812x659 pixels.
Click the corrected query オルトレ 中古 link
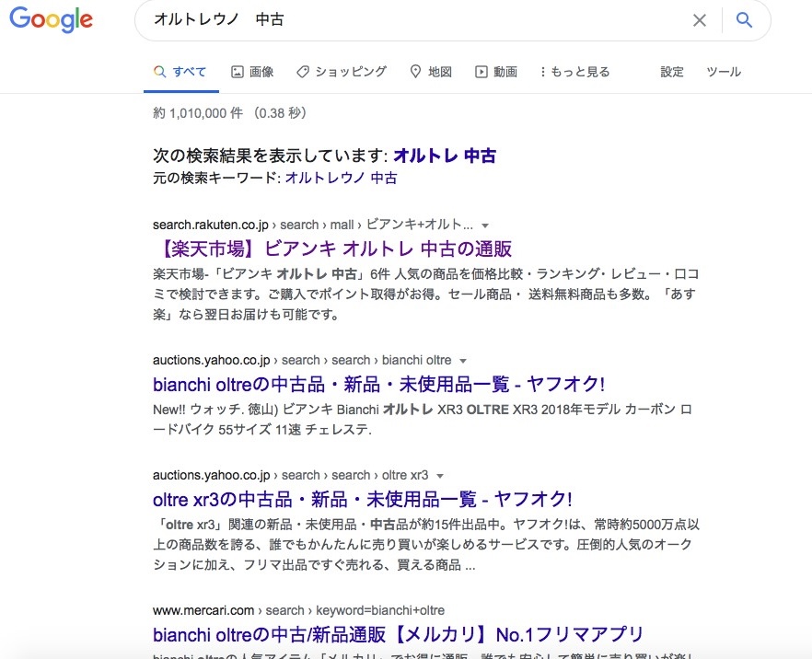click(x=445, y=156)
